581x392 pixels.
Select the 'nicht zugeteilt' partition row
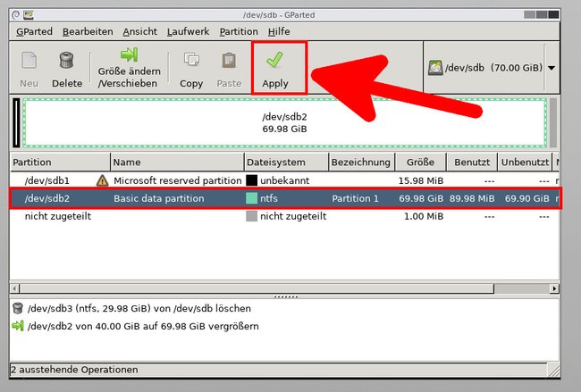coord(284,216)
